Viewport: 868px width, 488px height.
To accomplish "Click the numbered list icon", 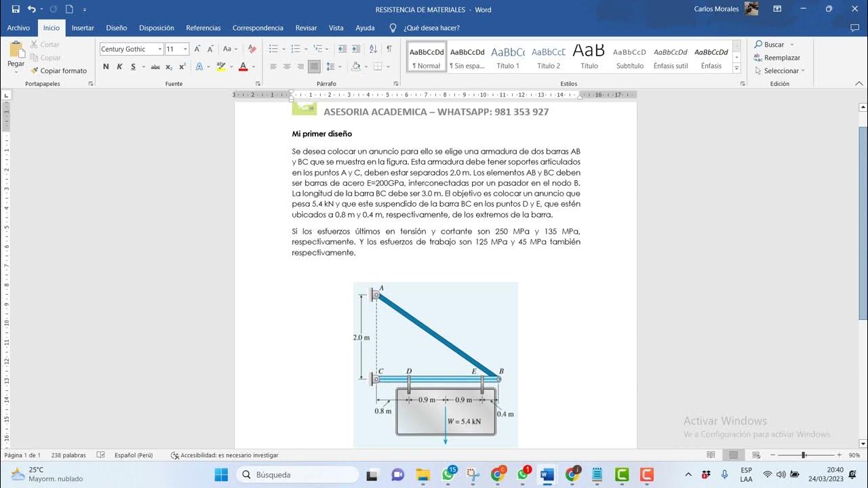I will click(295, 49).
